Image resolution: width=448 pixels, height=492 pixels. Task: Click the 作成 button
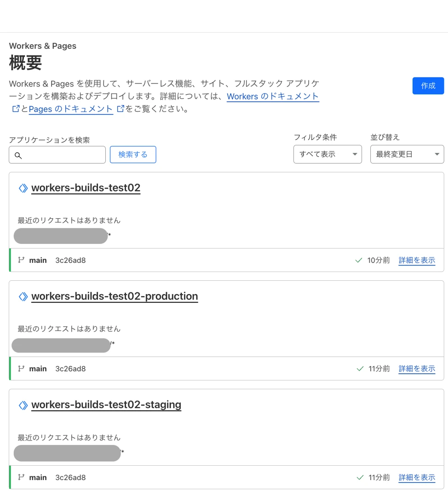tap(428, 86)
